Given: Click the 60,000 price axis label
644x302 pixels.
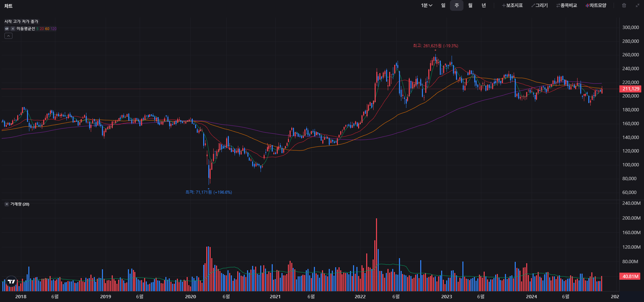Looking at the screenshot, I should pyautogui.click(x=629, y=192).
